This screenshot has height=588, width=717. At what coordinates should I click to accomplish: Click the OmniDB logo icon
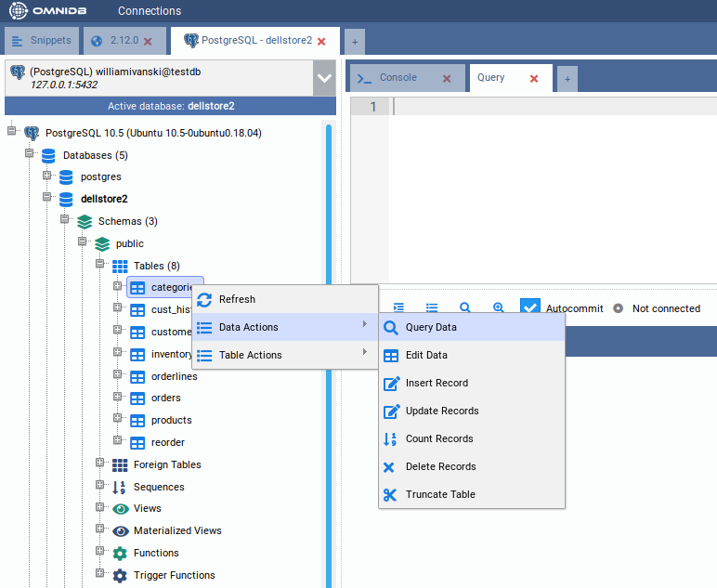19,11
